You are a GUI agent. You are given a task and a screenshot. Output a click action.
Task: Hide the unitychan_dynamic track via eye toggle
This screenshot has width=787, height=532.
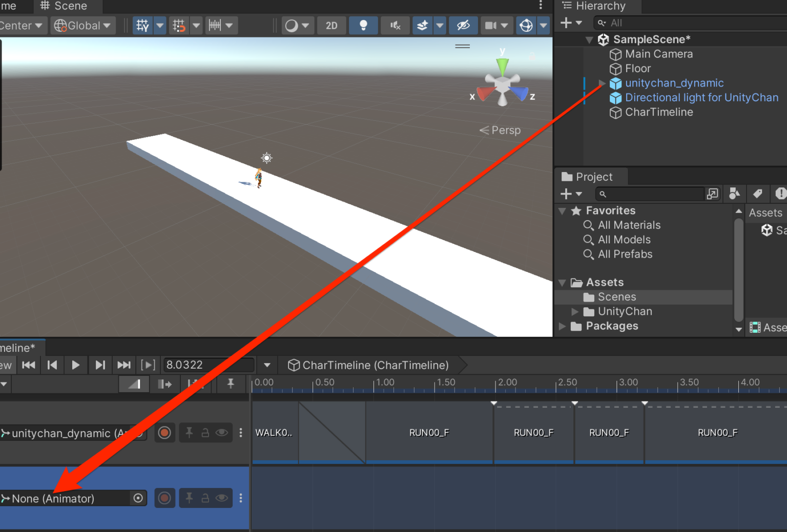(221, 433)
